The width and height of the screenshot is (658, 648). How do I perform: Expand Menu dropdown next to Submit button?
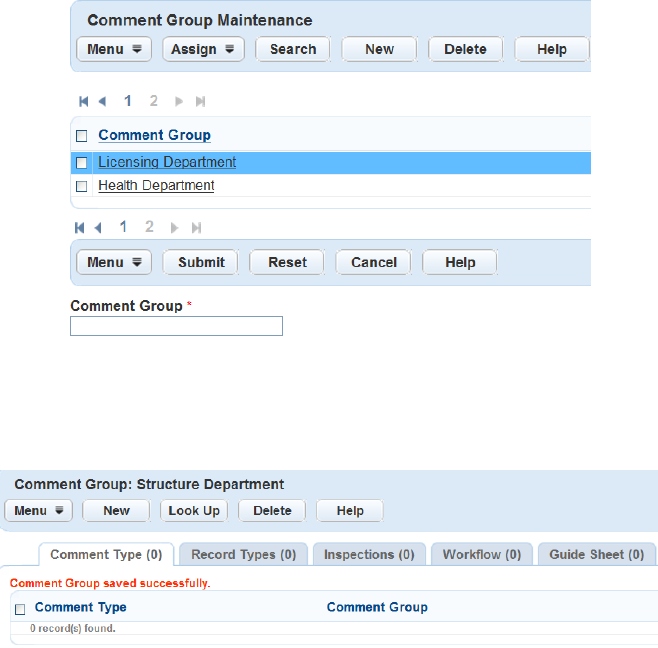coord(113,262)
